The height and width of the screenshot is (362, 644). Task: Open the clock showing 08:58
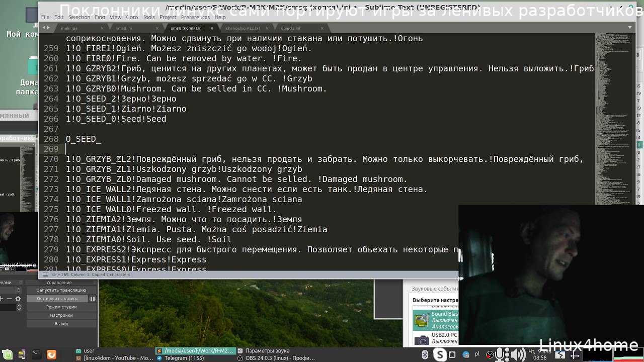(x=539, y=355)
